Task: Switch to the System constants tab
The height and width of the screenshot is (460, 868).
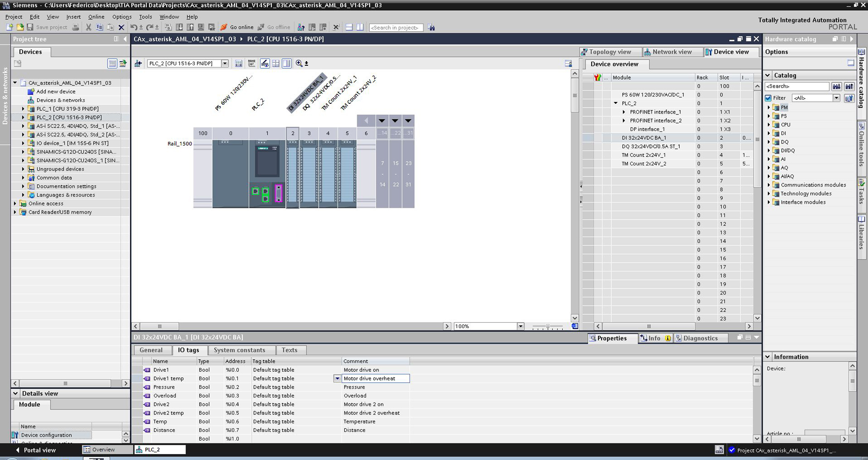Action: click(x=239, y=350)
